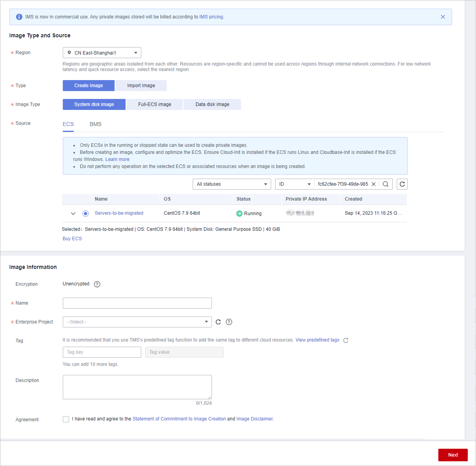Image resolution: width=476 pixels, height=466 pixels.
Task: Click the info icon in banner
Action: point(19,17)
